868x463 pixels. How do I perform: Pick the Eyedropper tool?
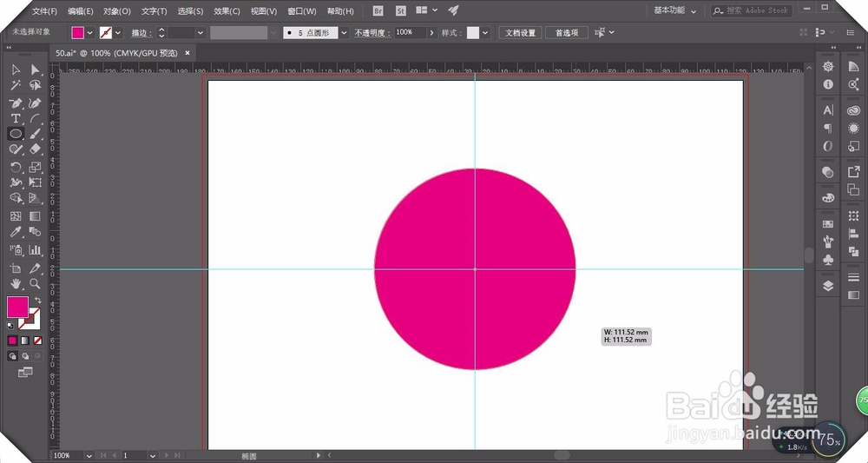(16, 231)
